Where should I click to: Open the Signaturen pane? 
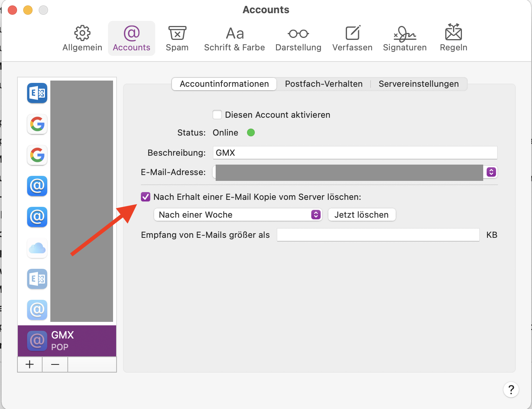[x=405, y=38]
